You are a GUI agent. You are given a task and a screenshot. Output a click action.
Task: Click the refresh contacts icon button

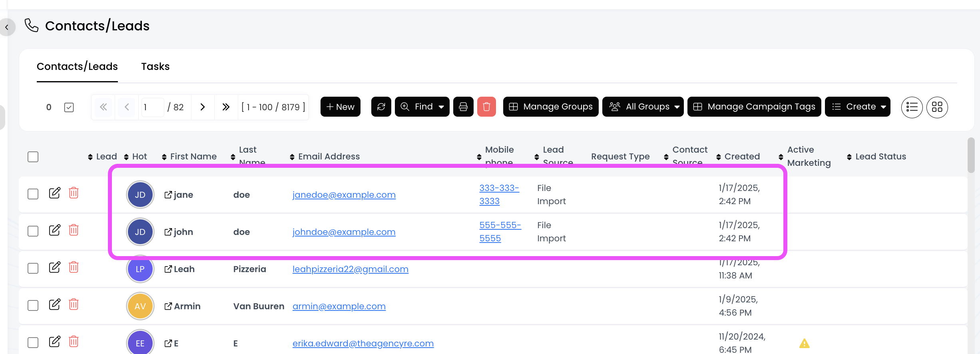pyautogui.click(x=381, y=107)
